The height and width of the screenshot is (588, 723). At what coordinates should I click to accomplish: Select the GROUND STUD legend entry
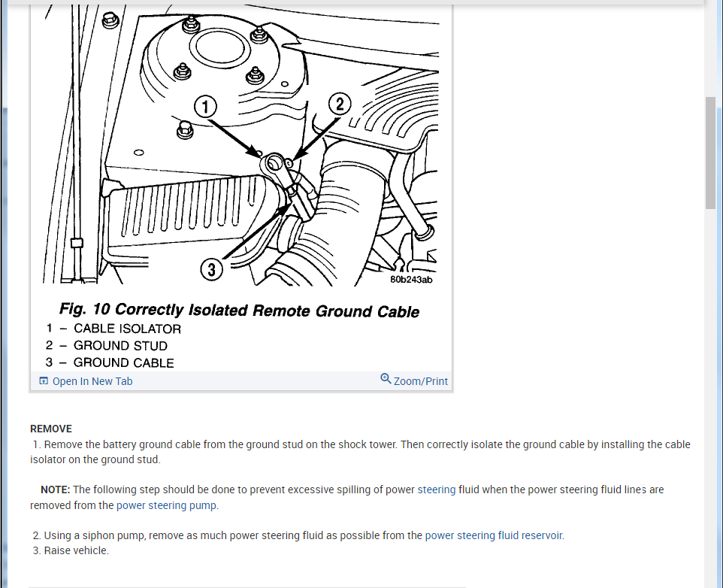tap(107, 345)
